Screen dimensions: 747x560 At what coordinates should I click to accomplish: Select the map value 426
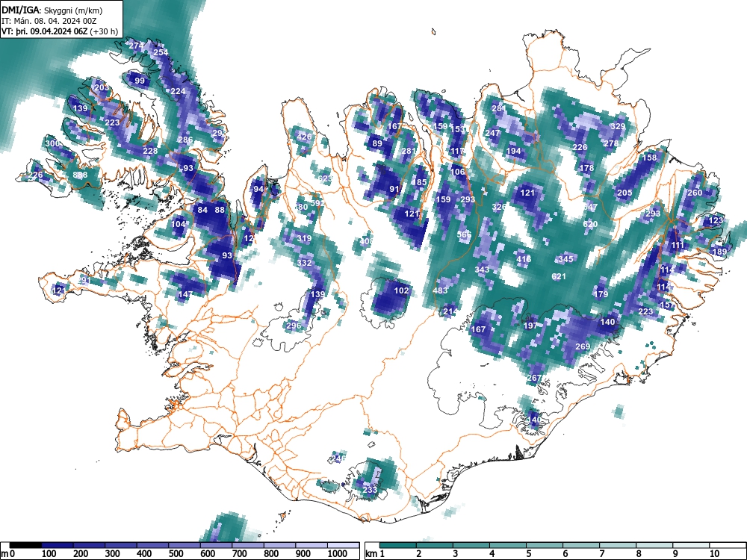tap(304, 137)
